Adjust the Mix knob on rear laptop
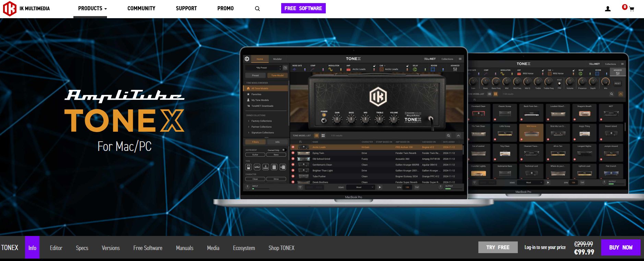 click(x=606, y=82)
